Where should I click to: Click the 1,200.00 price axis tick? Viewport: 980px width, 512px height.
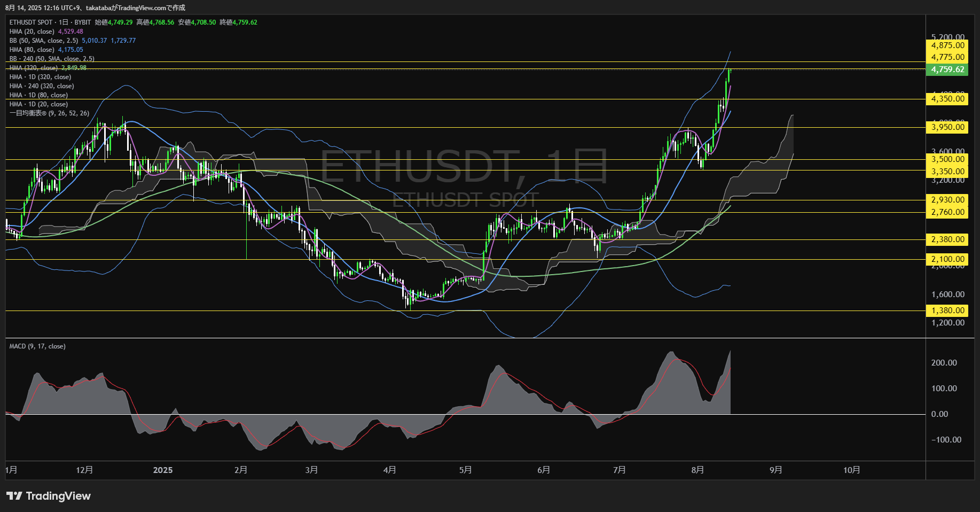coord(948,323)
